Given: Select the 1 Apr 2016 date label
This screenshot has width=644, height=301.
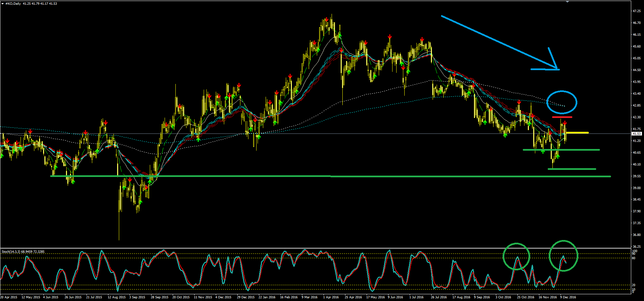Looking at the screenshot, I should (x=331, y=297).
